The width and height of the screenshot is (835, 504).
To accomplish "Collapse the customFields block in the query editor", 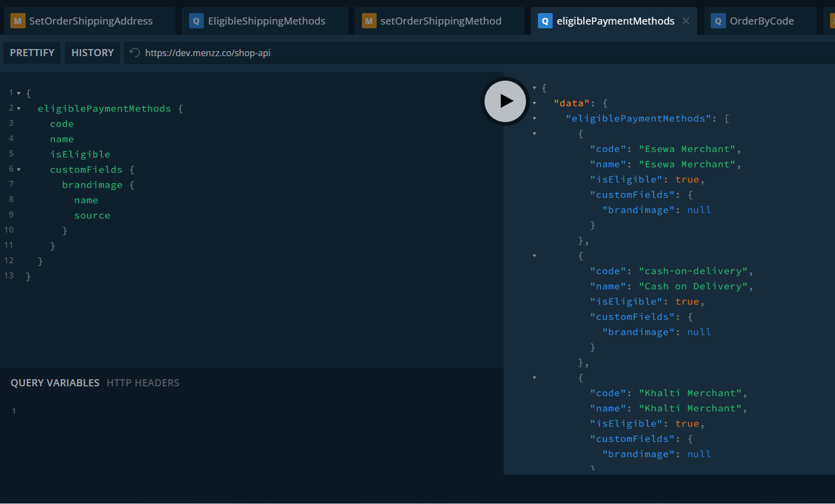I will coord(19,169).
